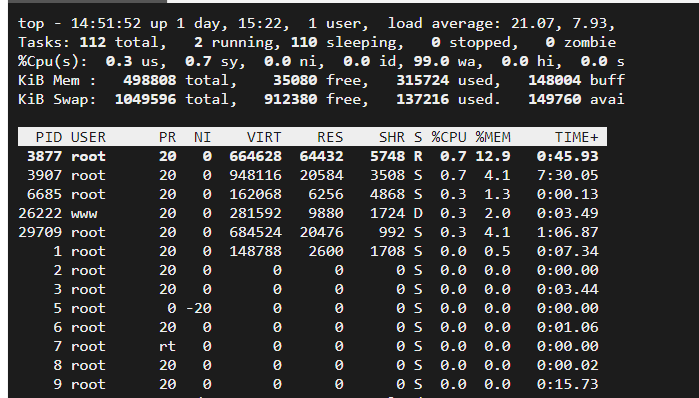This screenshot has height=398, width=699.
Task: Select PID 6685 in process list
Action: 44,194
